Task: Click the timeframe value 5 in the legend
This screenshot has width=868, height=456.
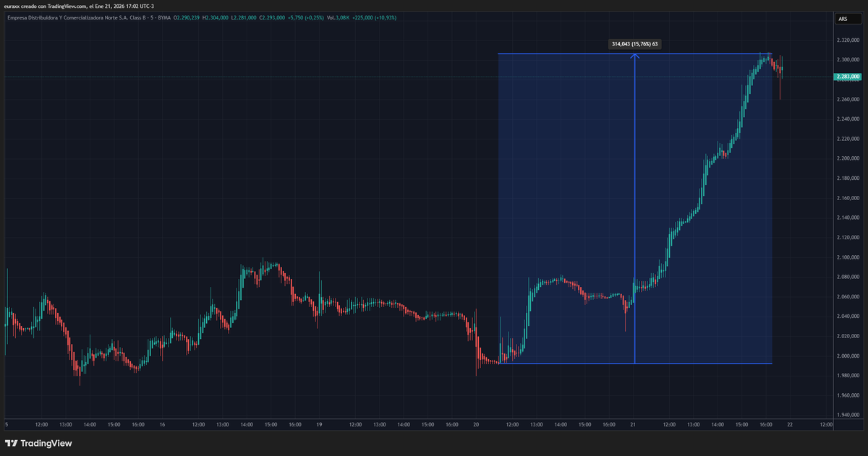Action: (151, 16)
